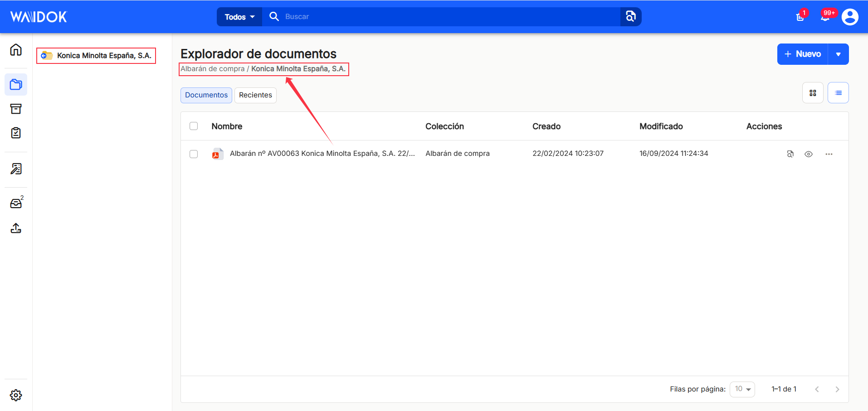
Task: Open settings gear in sidebar
Action: click(x=16, y=395)
